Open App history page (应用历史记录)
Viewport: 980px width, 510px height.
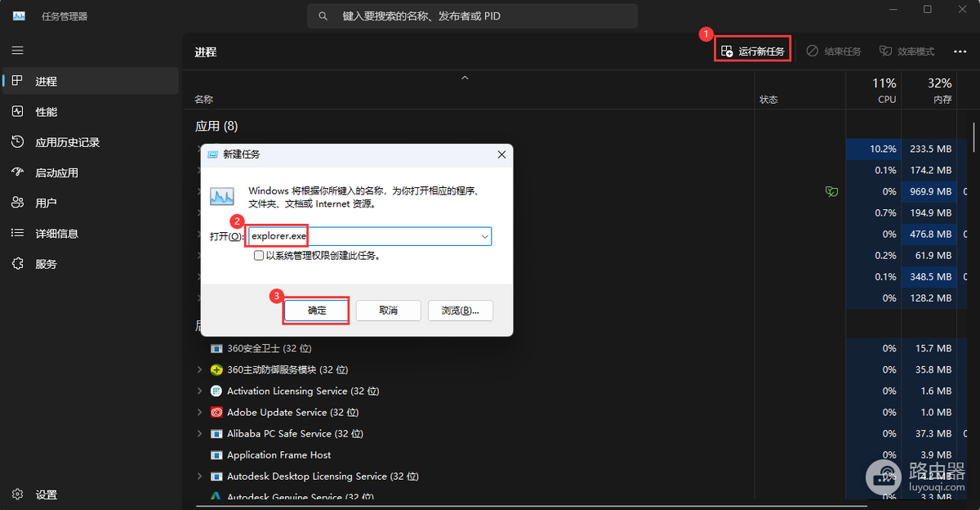91,142
